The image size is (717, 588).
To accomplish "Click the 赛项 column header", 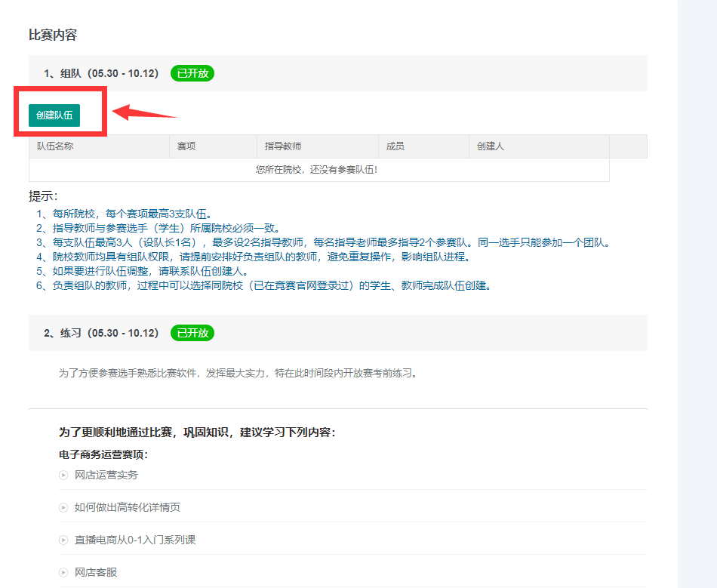I will tap(213, 146).
